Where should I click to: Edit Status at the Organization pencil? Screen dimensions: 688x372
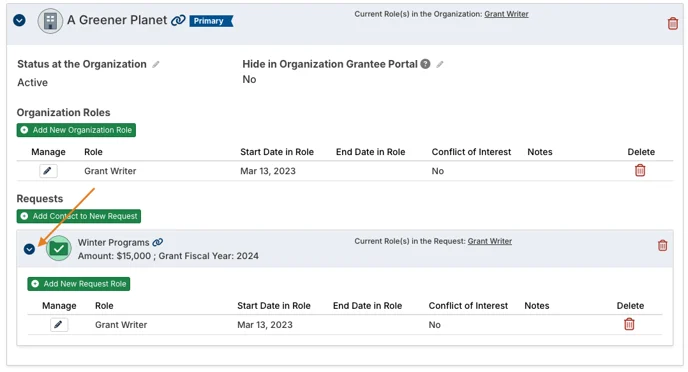click(x=156, y=64)
